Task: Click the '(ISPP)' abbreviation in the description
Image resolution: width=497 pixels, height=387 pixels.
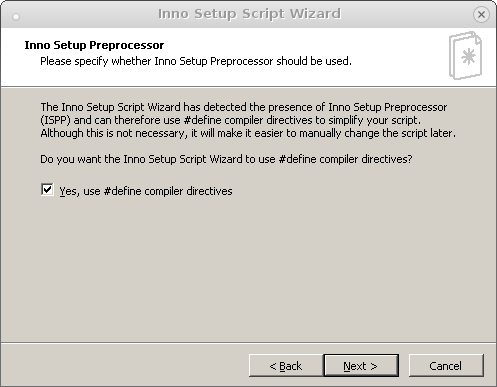Action: (55, 120)
